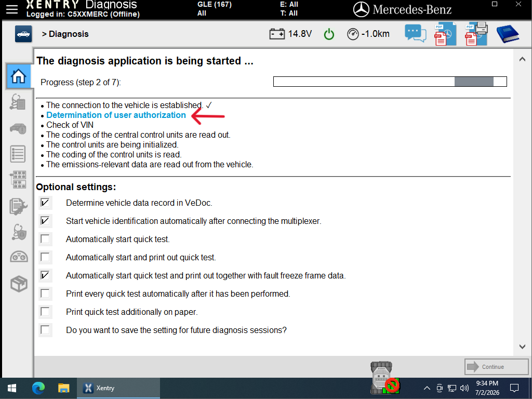This screenshot has height=399, width=532.
Task: Open the stethoscope quick test sidebar icon
Action: [x=18, y=102]
